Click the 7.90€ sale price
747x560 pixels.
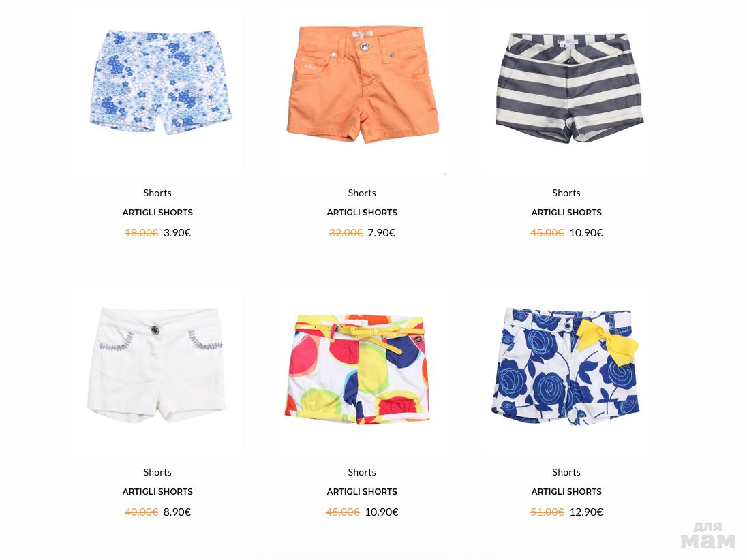(x=382, y=232)
